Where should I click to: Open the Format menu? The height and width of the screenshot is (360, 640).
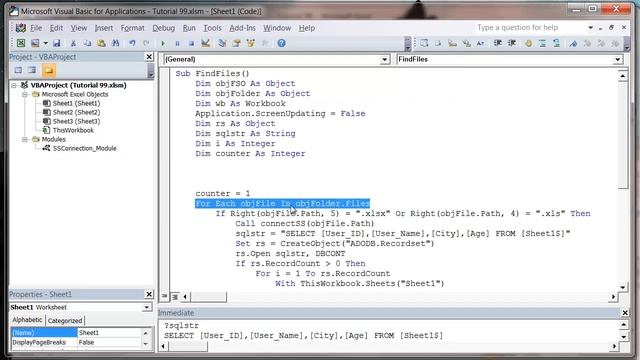pyautogui.click(x=133, y=28)
